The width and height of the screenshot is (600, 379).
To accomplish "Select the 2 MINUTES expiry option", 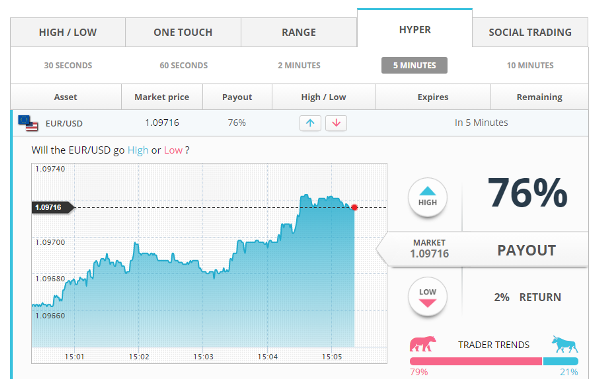I will (x=299, y=65).
